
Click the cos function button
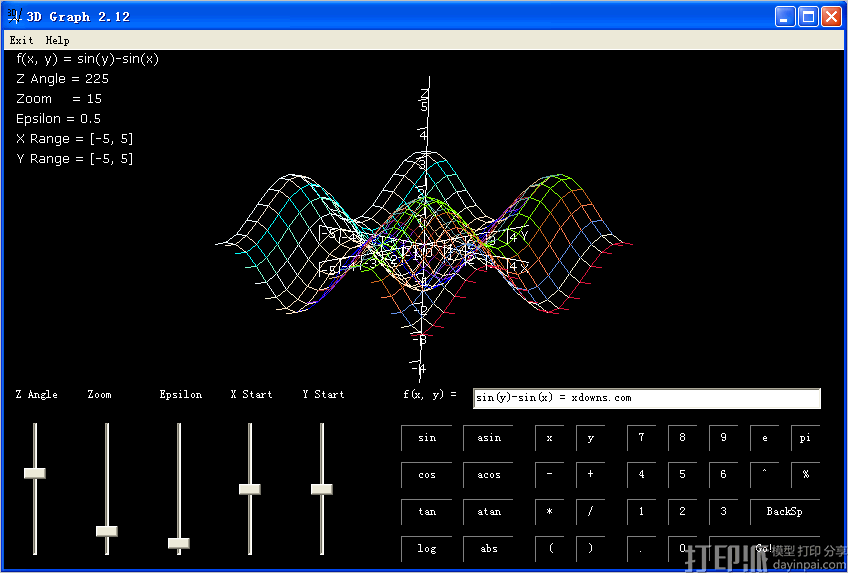(427, 475)
